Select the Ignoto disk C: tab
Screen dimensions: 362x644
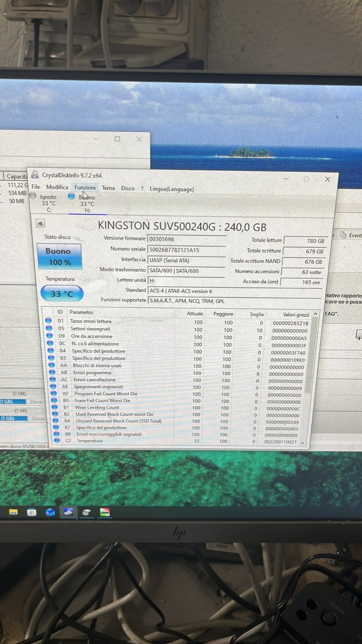[x=45, y=203]
